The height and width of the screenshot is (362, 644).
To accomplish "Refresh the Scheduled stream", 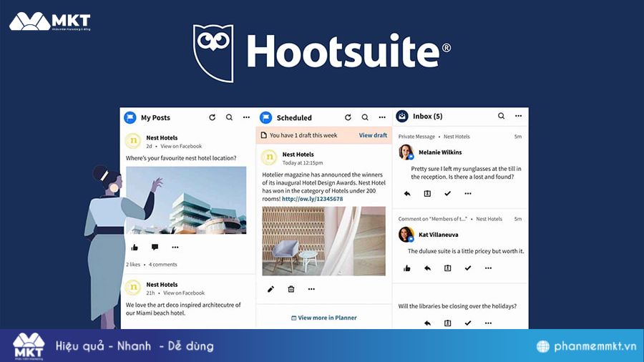I will [x=348, y=117].
